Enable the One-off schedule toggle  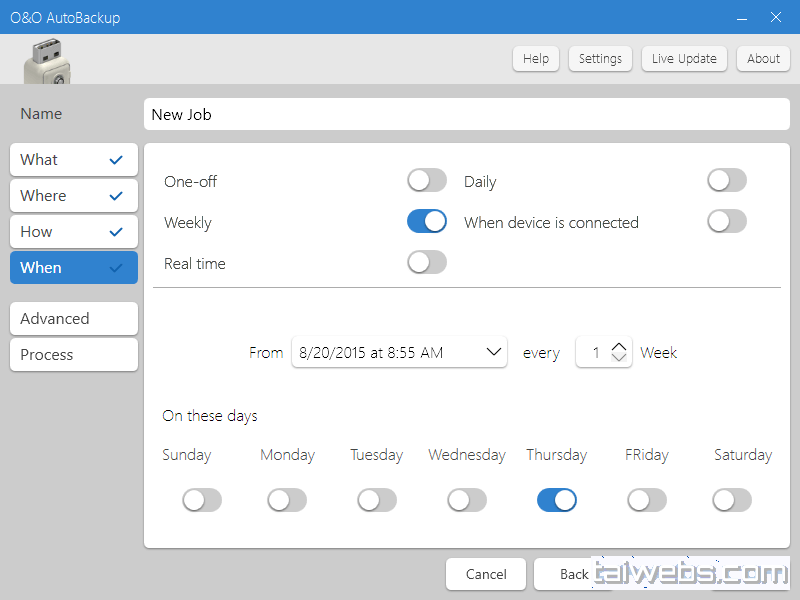click(x=426, y=181)
